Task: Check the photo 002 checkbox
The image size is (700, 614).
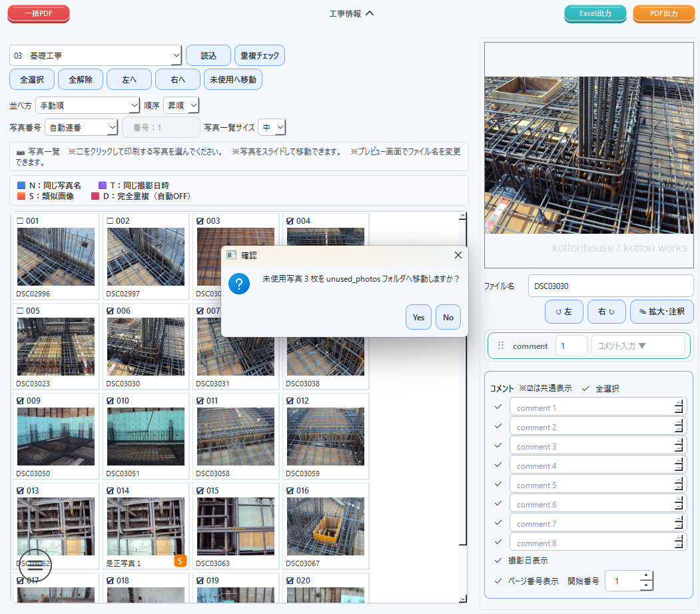Action: coord(111,220)
